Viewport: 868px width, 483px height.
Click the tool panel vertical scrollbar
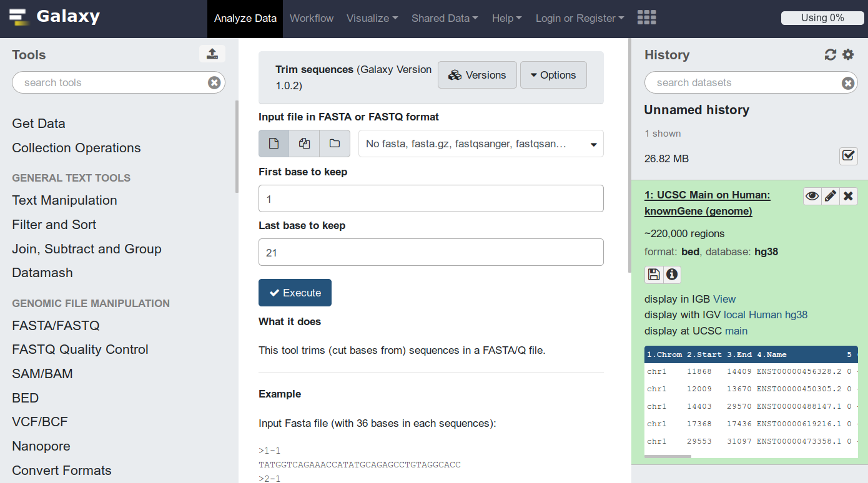coord(237,147)
